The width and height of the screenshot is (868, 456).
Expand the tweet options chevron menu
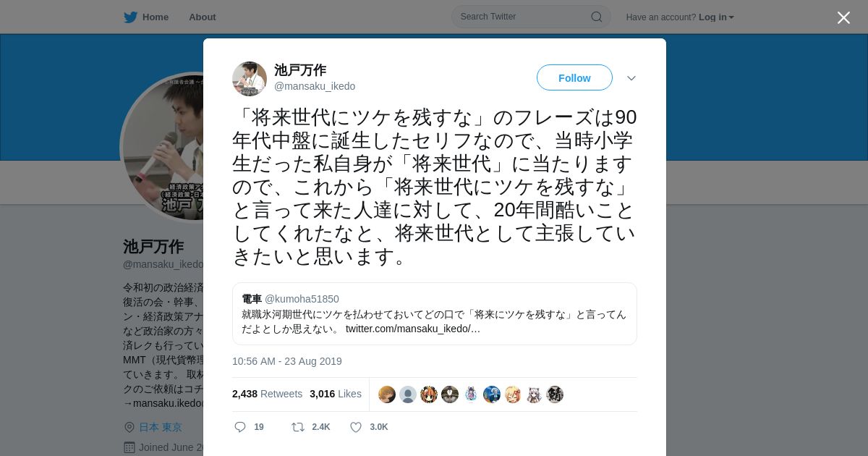[631, 78]
